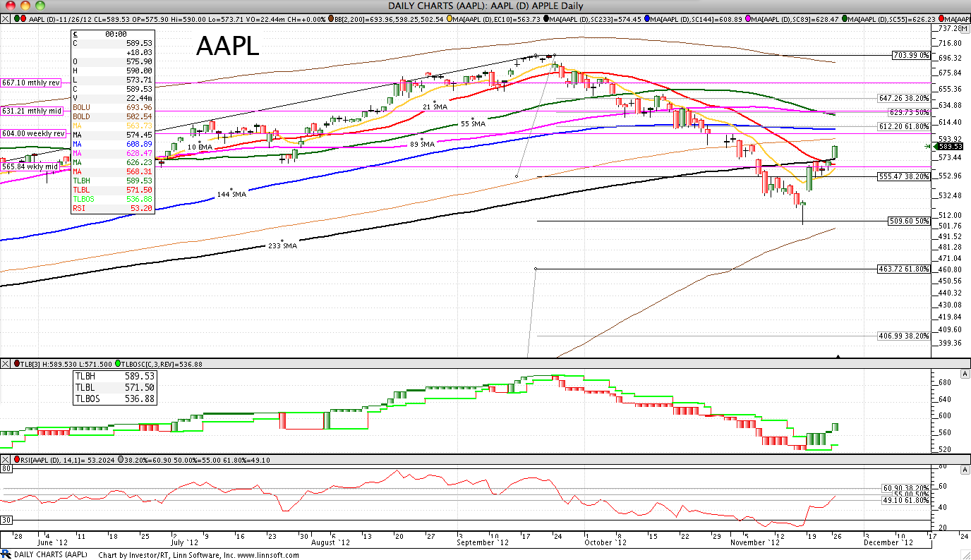Click the 667.10 mthly rev level label
This screenshot has height=560, width=971.
pos(29,83)
